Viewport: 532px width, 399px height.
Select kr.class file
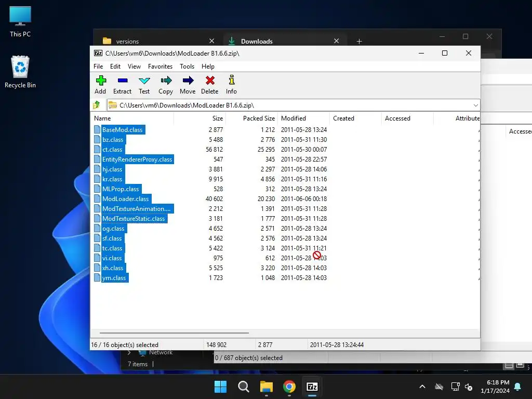[112, 179]
